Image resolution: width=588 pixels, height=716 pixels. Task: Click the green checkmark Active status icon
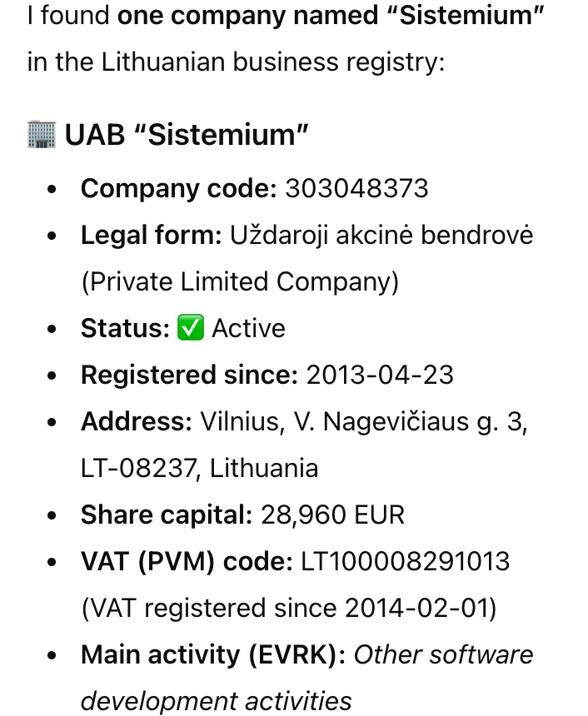[191, 328]
